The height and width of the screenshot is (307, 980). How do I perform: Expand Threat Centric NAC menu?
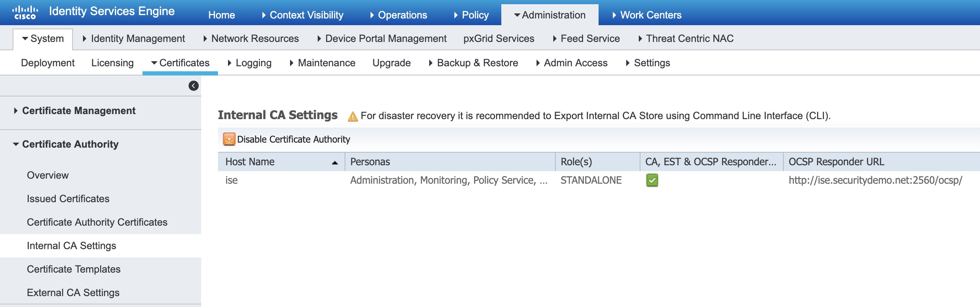click(686, 39)
